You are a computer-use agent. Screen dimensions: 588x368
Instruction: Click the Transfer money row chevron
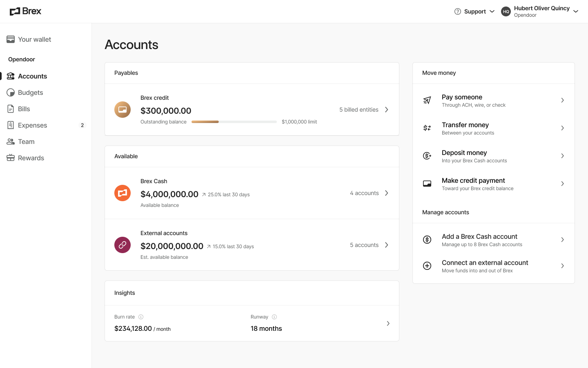(x=562, y=128)
